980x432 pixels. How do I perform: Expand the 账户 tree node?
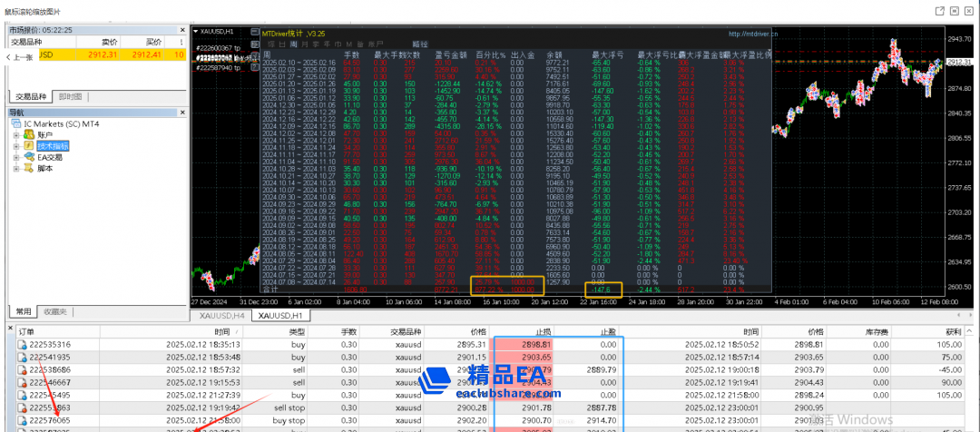click(16, 134)
